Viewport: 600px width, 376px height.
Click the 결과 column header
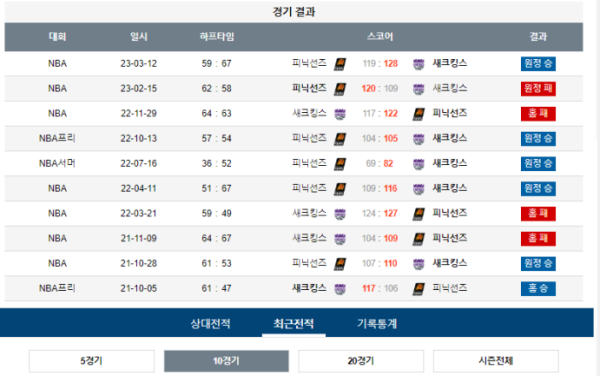(538, 37)
